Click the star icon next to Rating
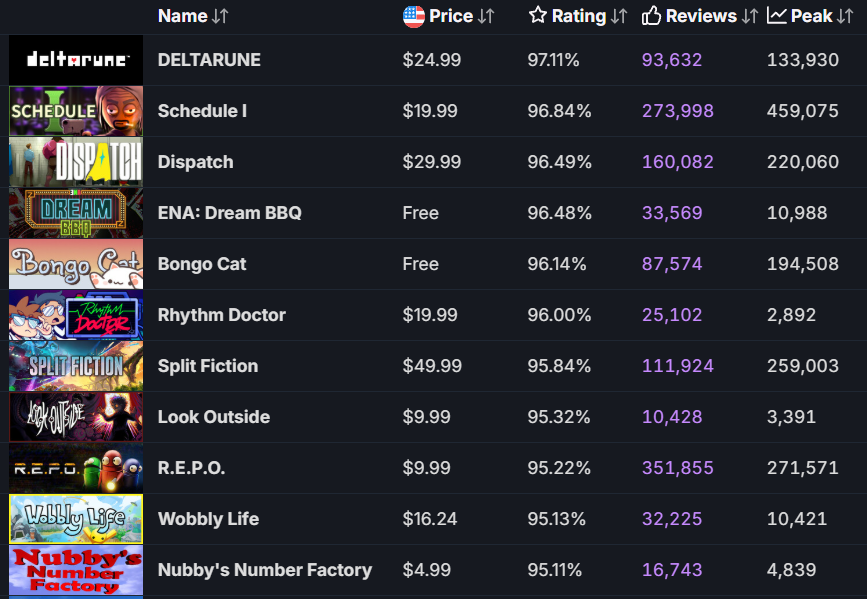 tap(538, 16)
